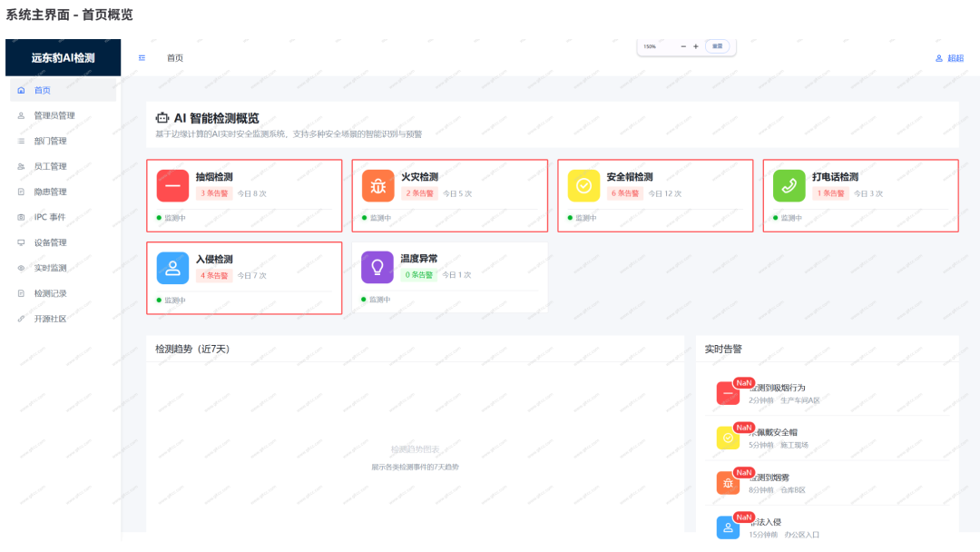Click the 部门管理 list icon in sidebar

[x=21, y=142]
